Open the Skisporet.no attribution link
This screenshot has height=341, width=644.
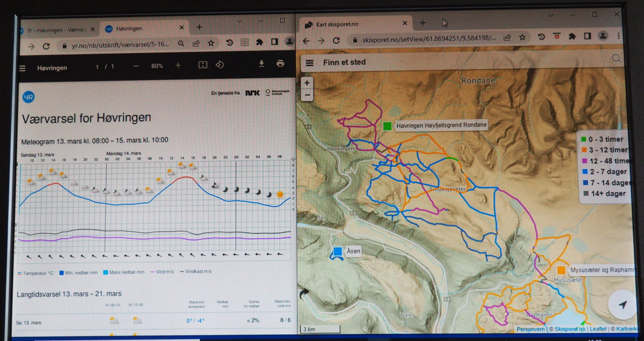(570, 329)
